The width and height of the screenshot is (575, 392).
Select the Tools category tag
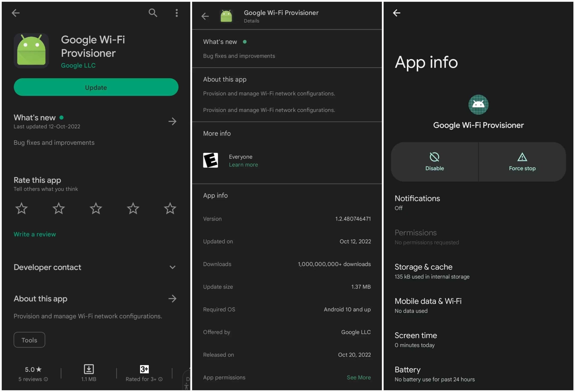pyautogui.click(x=29, y=340)
